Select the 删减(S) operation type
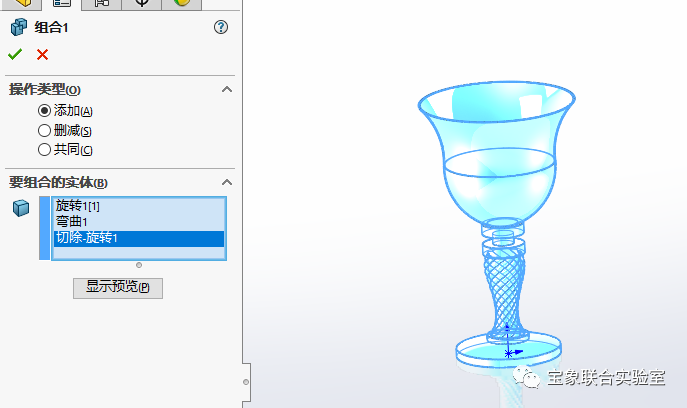This screenshot has width=687, height=408. 44,131
